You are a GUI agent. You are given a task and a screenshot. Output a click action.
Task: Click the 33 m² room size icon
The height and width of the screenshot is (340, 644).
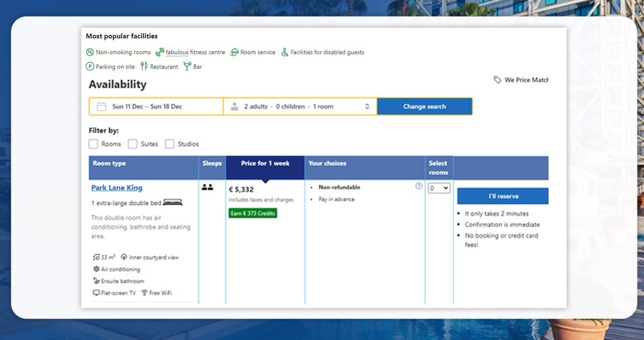click(96, 257)
